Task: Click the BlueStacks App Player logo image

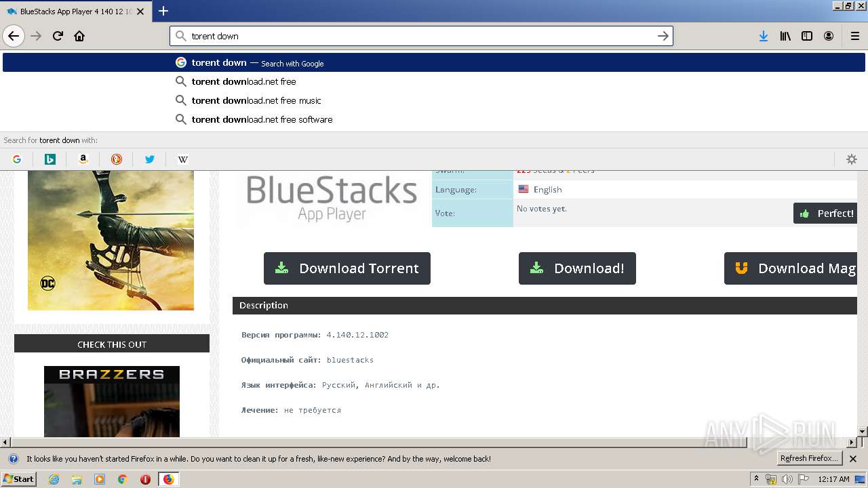Action: pos(332,199)
